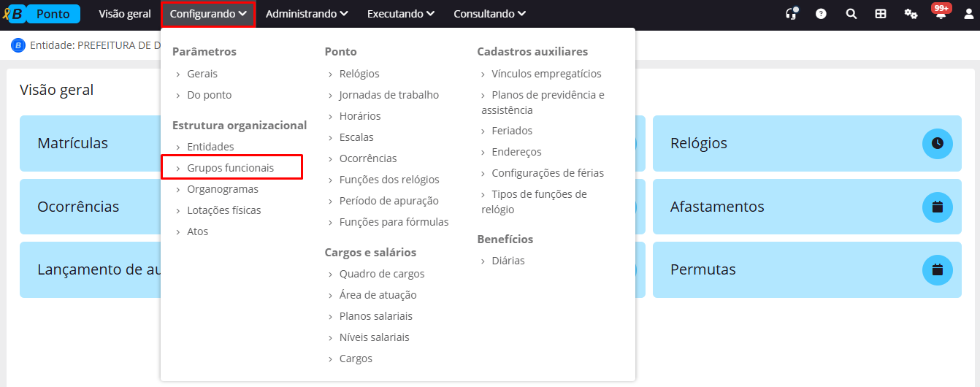Viewport: 980px width, 387px height.
Task: Click calendar icon on Permutas card
Action: pos(938,269)
